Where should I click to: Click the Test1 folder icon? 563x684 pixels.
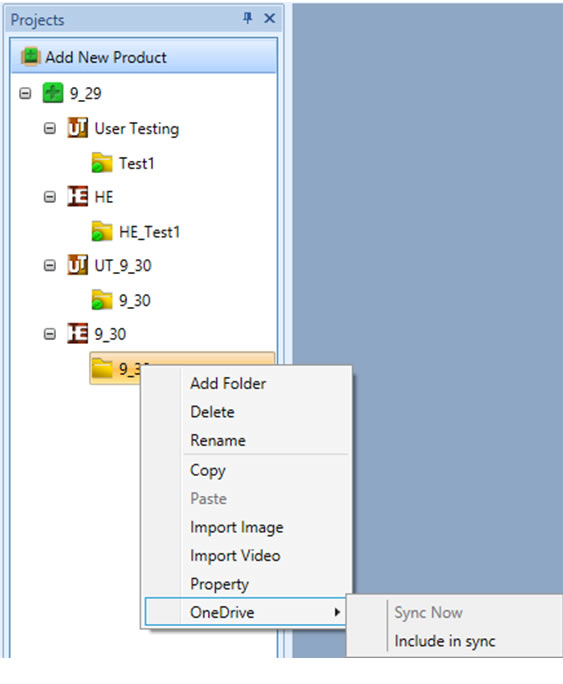(x=102, y=163)
